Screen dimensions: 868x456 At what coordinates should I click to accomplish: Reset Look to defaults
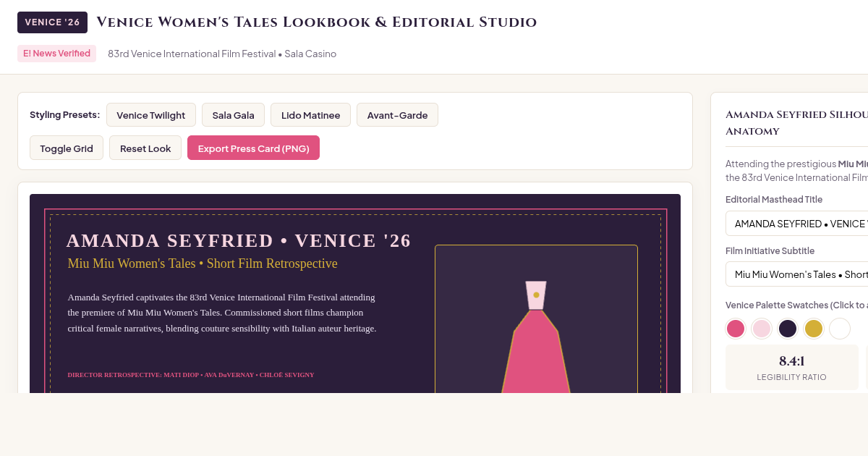coord(145,148)
